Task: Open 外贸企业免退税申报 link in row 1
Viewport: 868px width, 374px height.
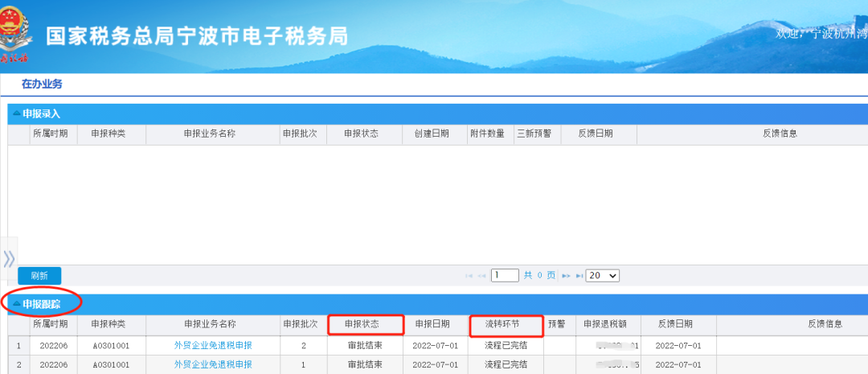Action: click(213, 346)
